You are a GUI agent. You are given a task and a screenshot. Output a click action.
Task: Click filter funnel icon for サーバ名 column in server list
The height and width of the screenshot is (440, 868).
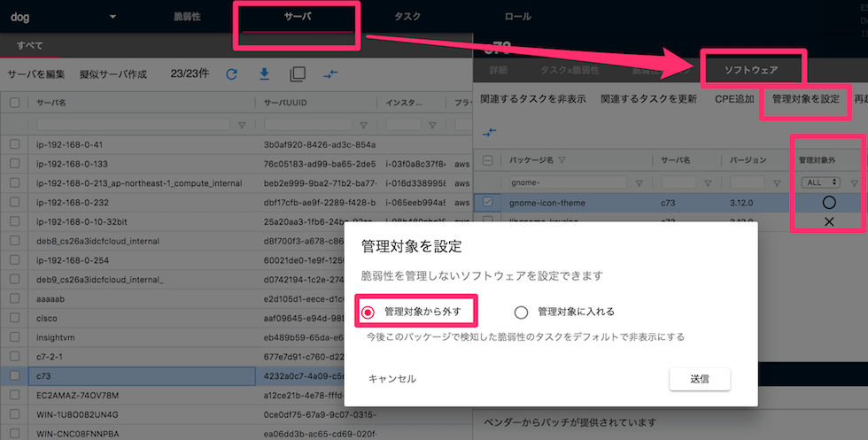tap(242, 125)
